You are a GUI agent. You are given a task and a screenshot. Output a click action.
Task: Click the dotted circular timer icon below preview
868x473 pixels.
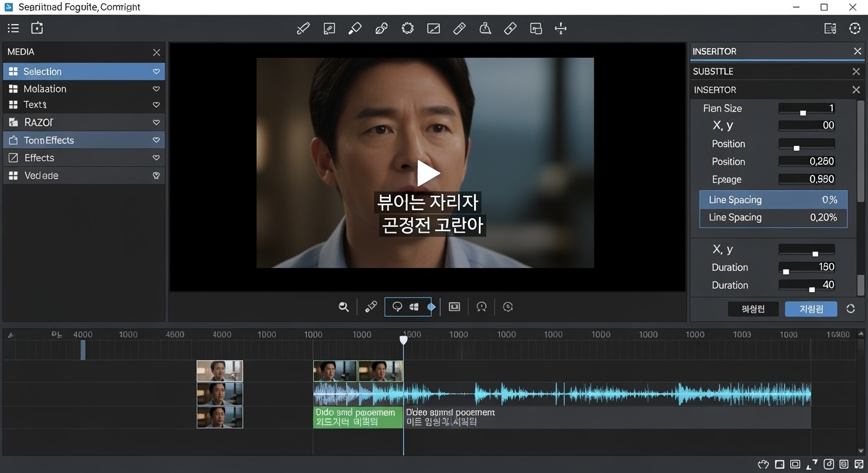[508, 307]
